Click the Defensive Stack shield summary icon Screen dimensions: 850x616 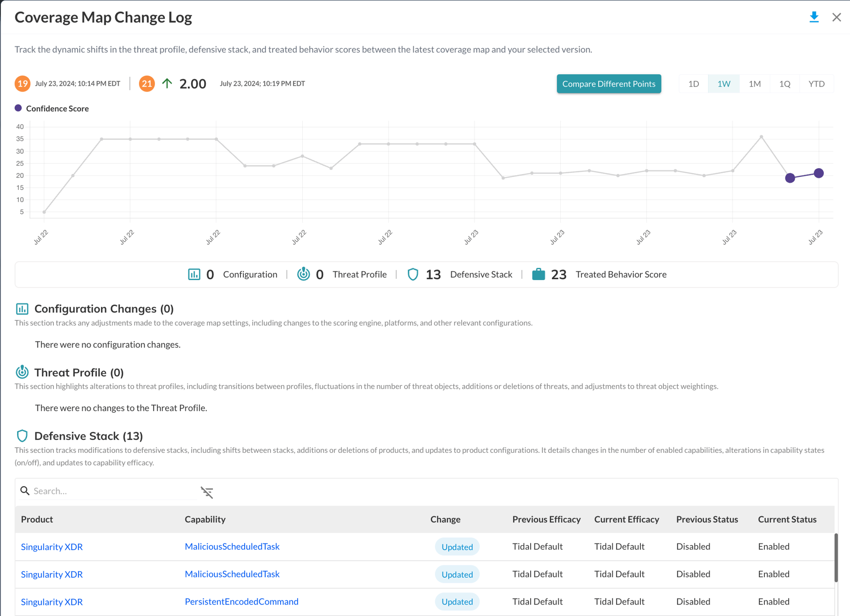click(x=413, y=274)
